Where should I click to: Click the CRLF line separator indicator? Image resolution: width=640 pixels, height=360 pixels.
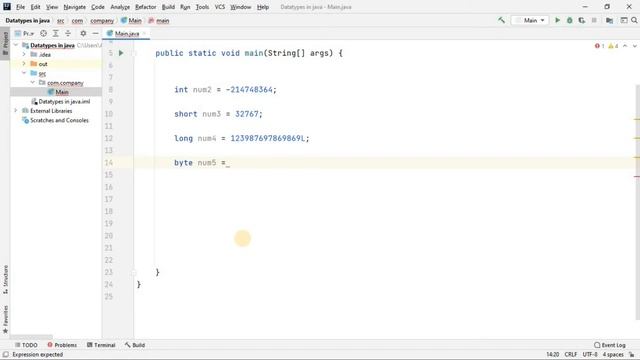coord(571,355)
